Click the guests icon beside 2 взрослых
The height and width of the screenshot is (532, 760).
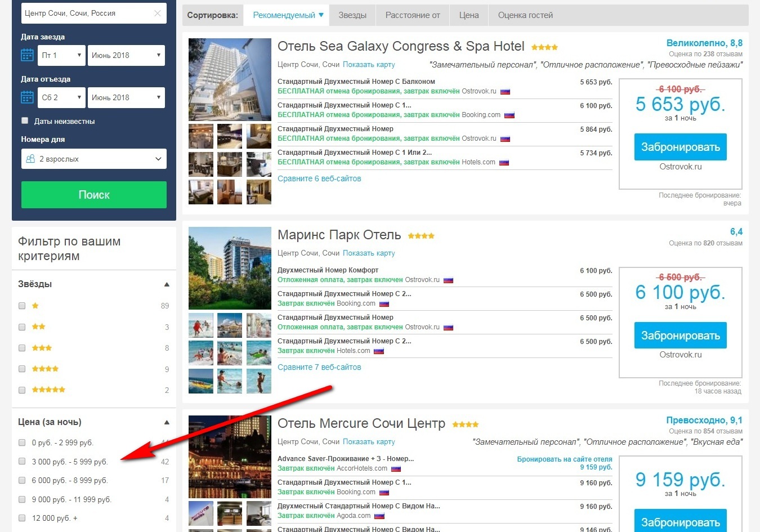[x=30, y=159]
